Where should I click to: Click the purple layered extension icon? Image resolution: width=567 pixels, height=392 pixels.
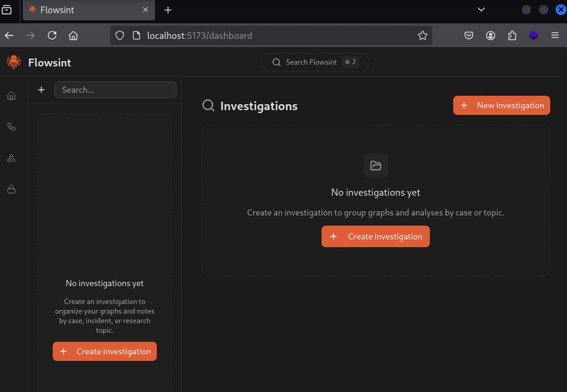click(533, 35)
